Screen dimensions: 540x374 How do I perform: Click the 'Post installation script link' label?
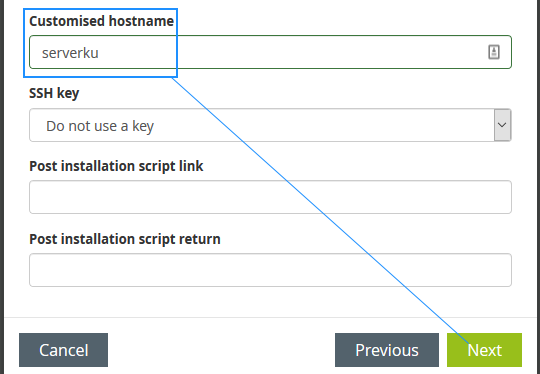[x=116, y=166]
